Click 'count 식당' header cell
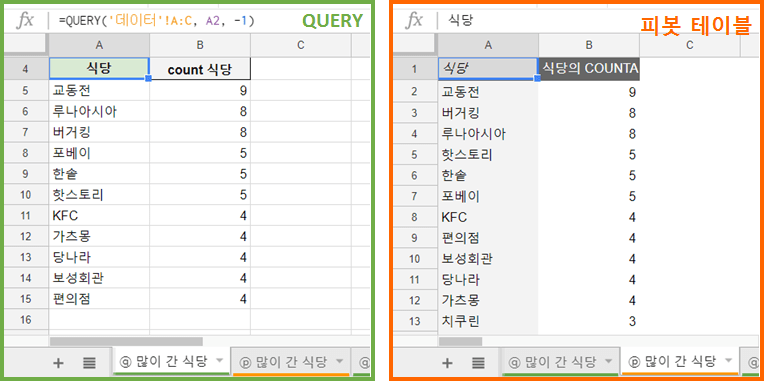 200,69
